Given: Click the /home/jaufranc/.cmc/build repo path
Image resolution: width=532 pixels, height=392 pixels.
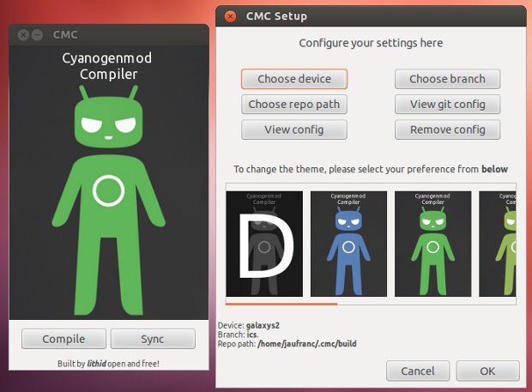Looking at the screenshot, I should [307, 344].
